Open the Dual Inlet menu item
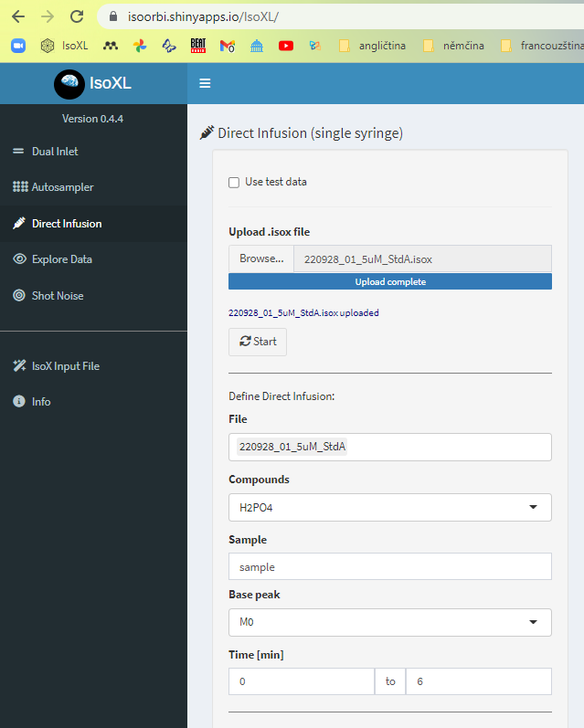584x728 pixels. click(x=93, y=152)
